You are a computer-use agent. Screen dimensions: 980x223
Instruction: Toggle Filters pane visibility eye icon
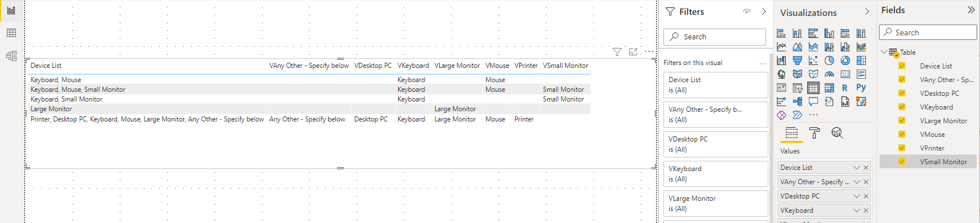[747, 11]
